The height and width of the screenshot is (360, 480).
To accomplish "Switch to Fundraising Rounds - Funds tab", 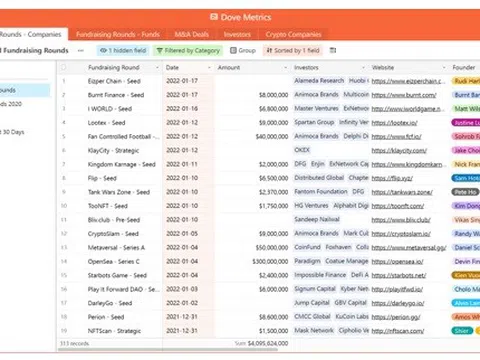I will (118, 34).
